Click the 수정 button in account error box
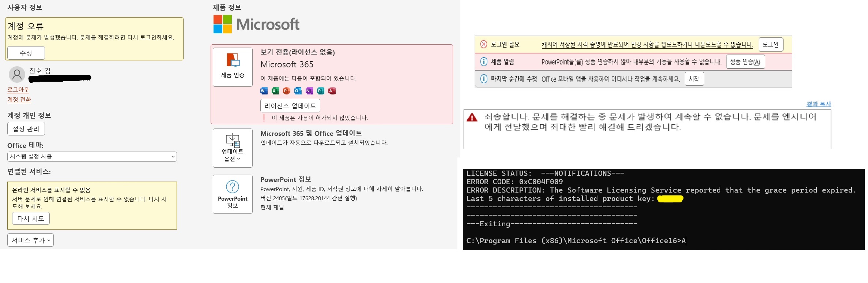The image size is (868, 283). click(26, 53)
